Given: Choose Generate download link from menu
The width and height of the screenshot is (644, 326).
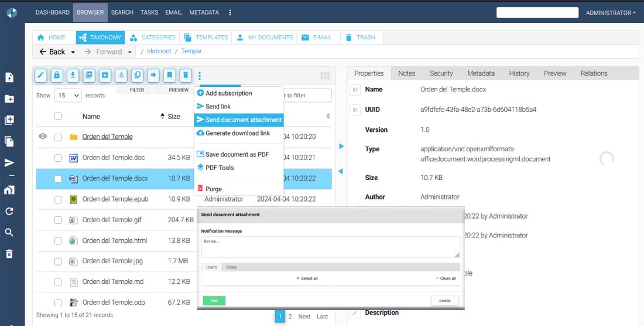Looking at the screenshot, I should pos(237,133).
